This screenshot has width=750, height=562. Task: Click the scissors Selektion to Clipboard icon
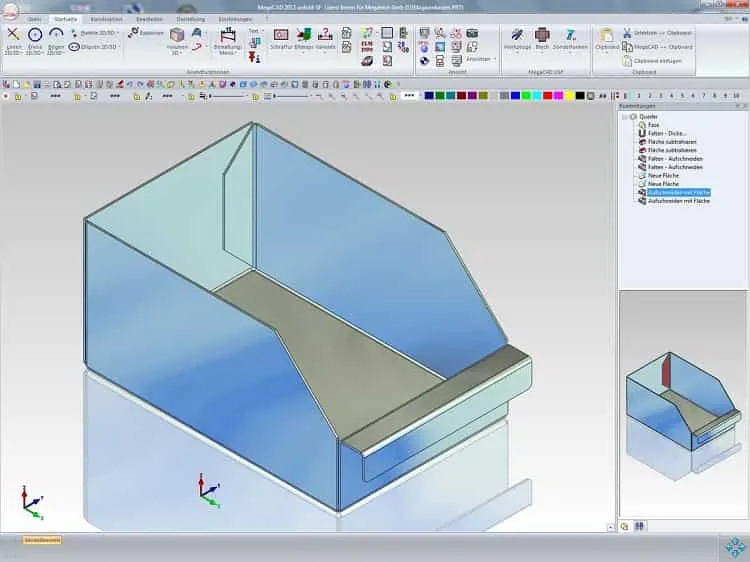pos(627,33)
